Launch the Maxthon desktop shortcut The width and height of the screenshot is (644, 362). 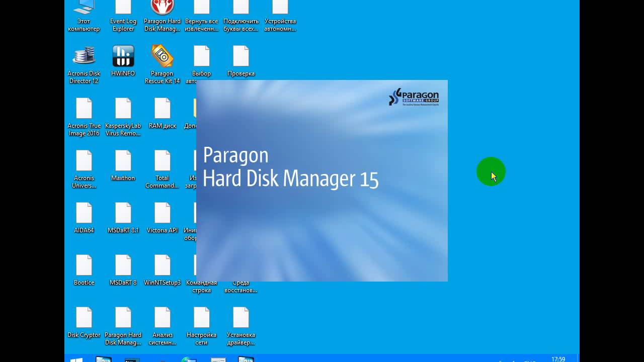pos(123,166)
